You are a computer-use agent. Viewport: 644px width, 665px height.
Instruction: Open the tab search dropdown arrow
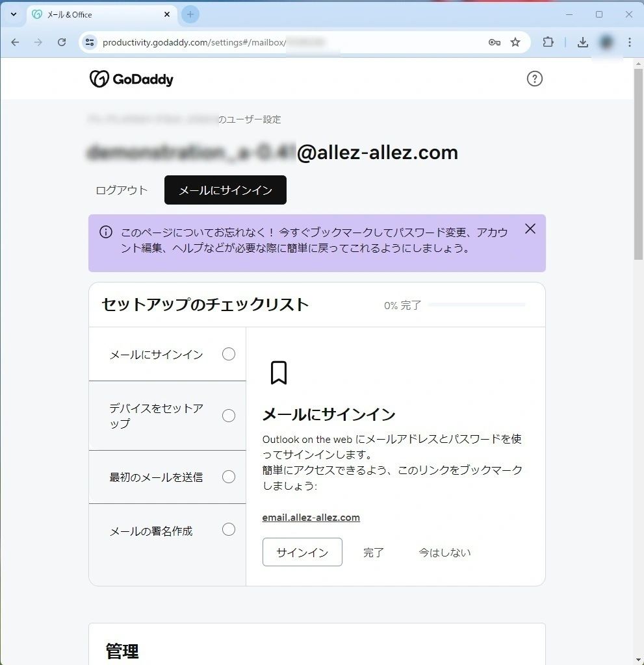coord(13,14)
